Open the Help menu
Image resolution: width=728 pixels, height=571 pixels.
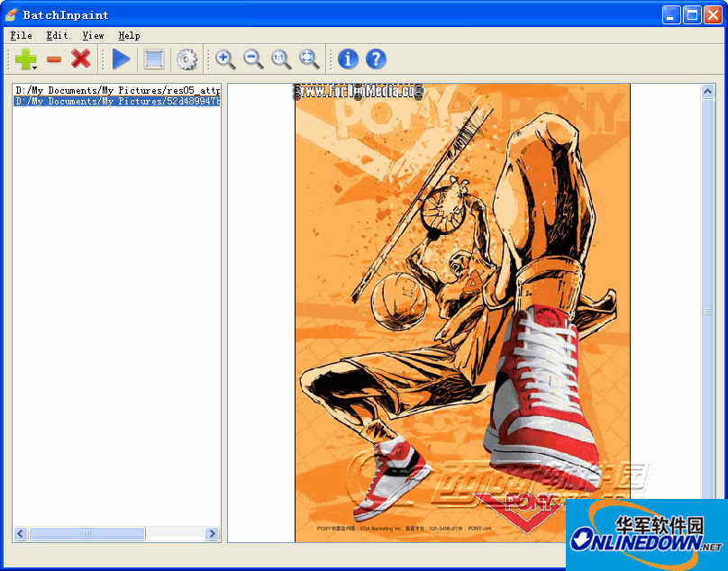129,35
